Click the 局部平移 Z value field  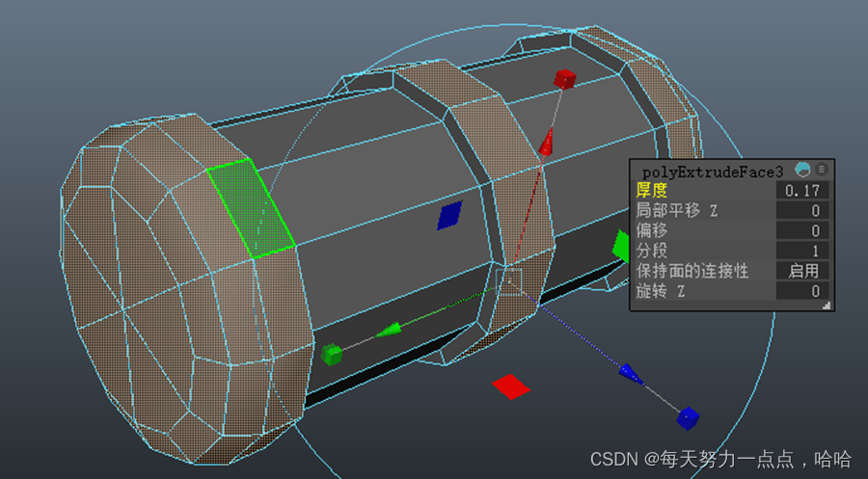[x=802, y=211]
